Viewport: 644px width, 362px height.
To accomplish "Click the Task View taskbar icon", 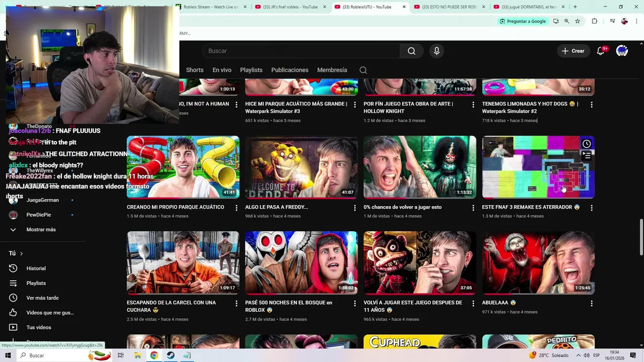I will (121, 355).
